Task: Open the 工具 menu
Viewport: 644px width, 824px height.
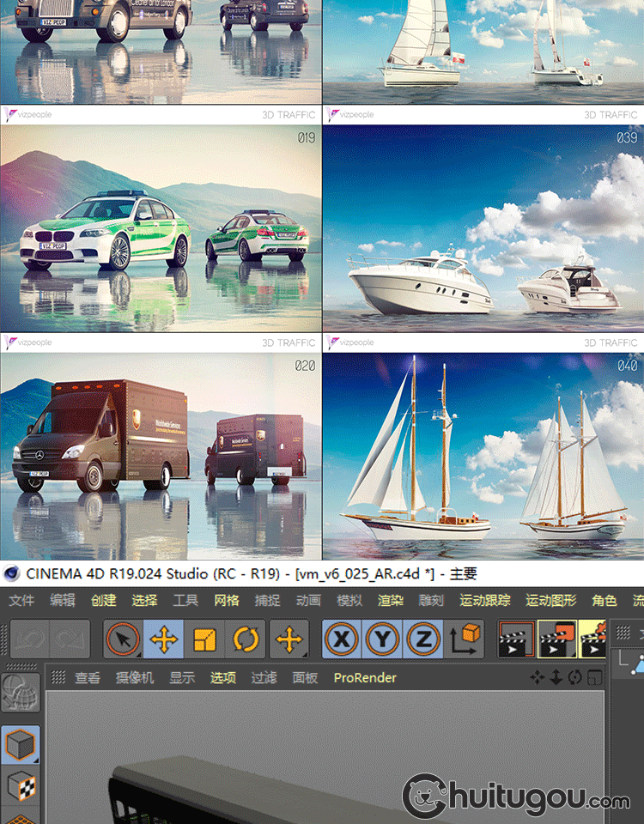Action: click(x=185, y=600)
